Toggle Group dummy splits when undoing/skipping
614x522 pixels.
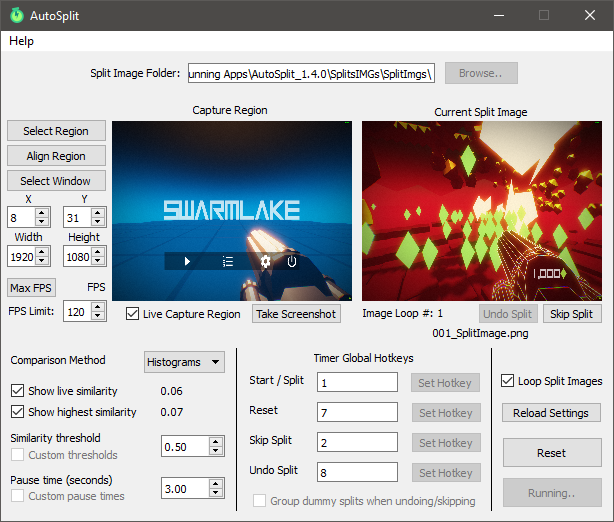259,500
